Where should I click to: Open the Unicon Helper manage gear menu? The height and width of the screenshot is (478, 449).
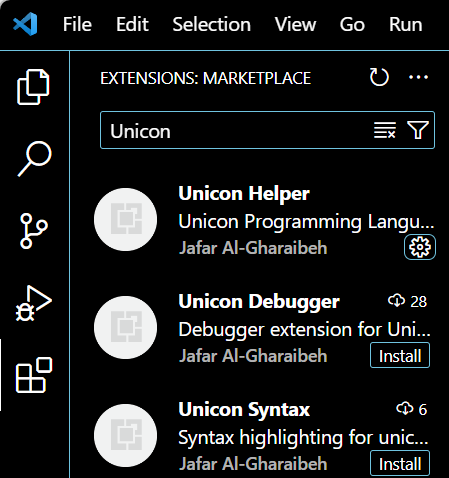[x=420, y=247]
